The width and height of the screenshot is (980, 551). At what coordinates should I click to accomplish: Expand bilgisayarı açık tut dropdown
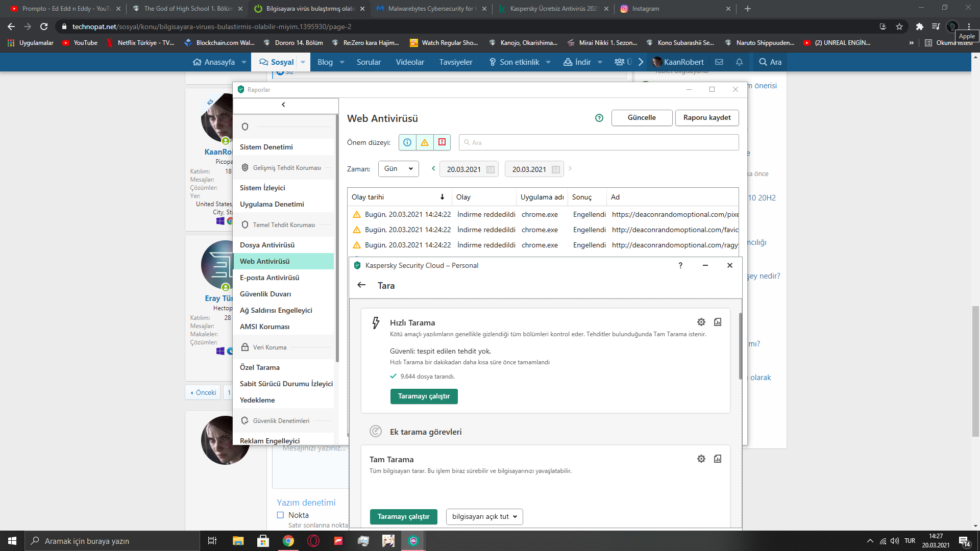point(484,516)
